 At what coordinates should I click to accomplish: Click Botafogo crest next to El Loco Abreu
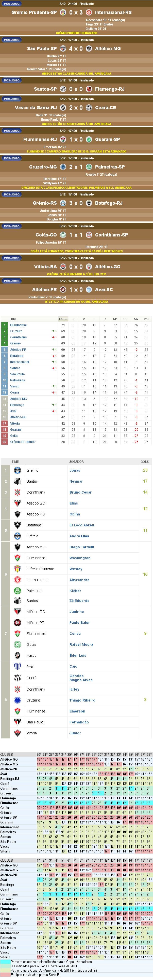pyautogui.click(x=18, y=525)
